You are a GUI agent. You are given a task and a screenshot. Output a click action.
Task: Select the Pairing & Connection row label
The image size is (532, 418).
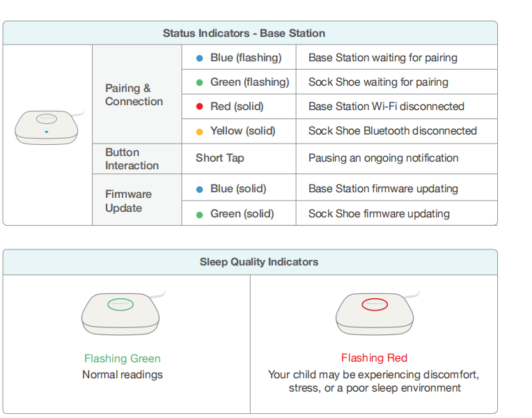(x=134, y=95)
